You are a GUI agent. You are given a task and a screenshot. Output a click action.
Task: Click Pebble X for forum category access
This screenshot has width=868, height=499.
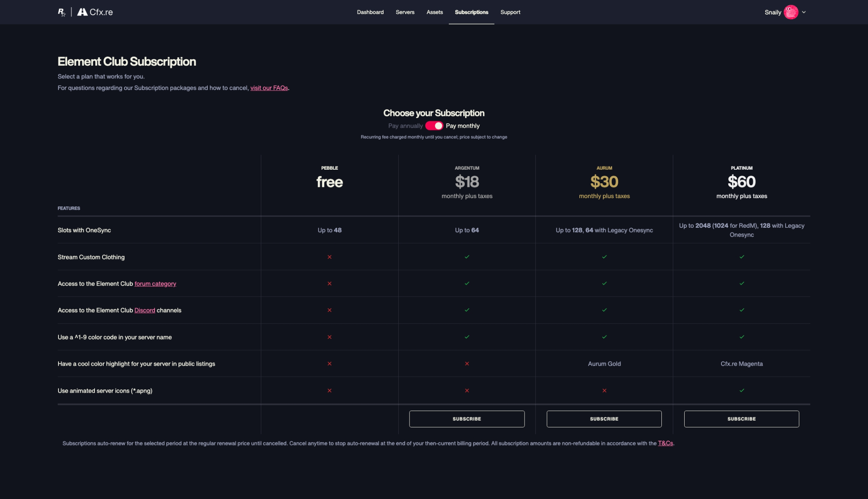(x=330, y=283)
